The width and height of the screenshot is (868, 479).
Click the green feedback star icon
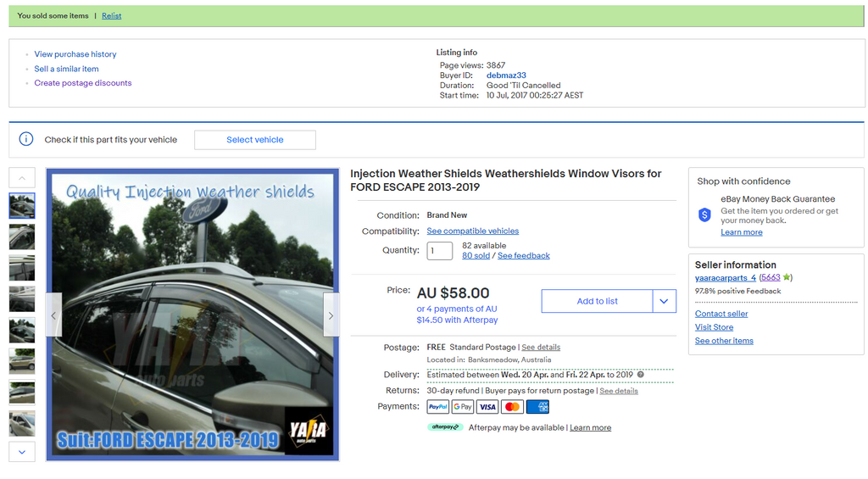[786, 277]
